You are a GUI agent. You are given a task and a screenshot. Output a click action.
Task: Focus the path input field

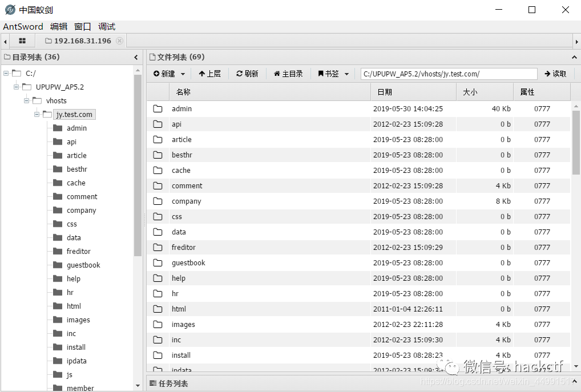coord(449,74)
